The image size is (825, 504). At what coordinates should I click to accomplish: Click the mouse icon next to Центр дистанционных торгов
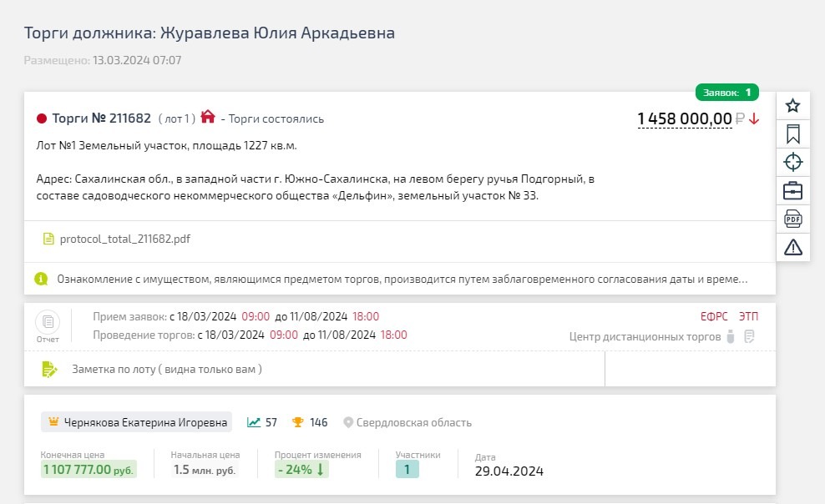tap(731, 336)
